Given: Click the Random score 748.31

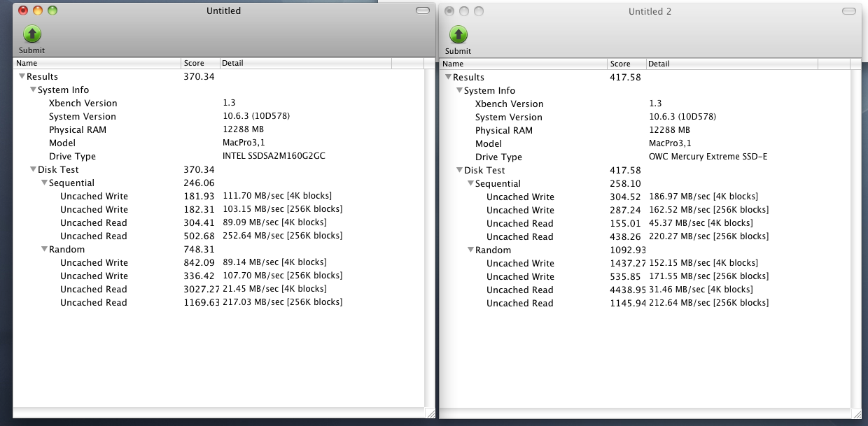Looking at the screenshot, I should 199,249.
